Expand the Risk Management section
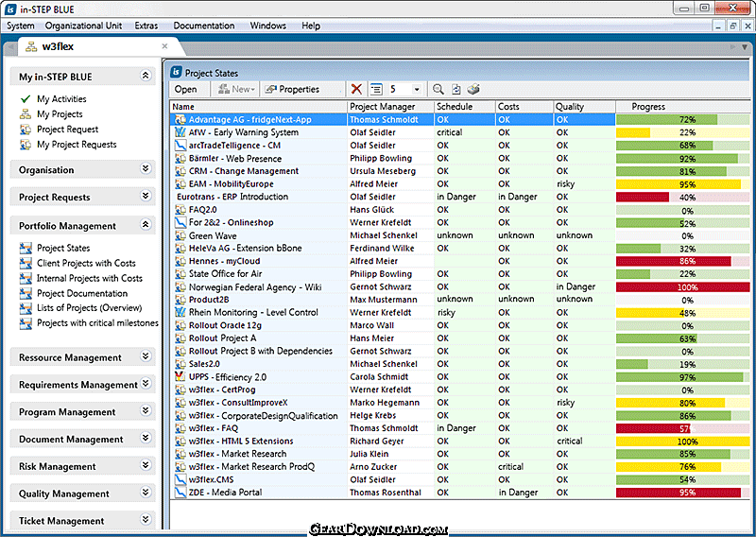Image resolution: width=756 pixels, height=537 pixels. pyautogui.click(x=146, y=465)
